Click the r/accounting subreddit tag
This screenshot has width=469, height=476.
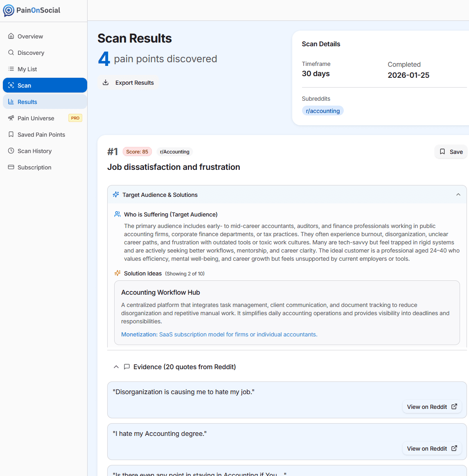pyautogui.click(x=323, y=111)
